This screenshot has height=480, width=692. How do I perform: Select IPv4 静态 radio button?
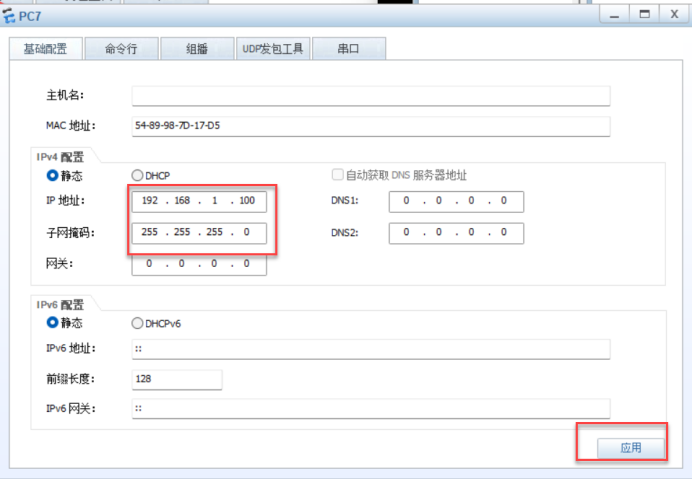tap(53, 175)
